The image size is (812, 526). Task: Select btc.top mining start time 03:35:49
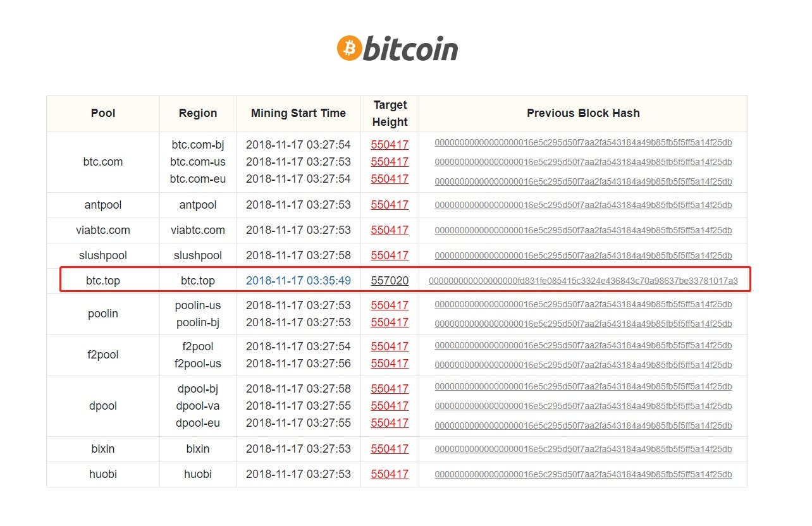(x=298, y=280)
